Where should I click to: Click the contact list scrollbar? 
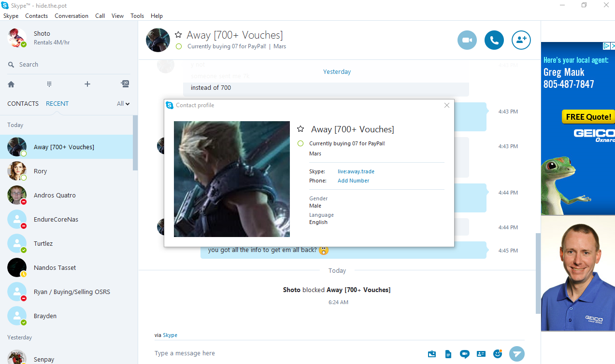(x=135, y=143)
